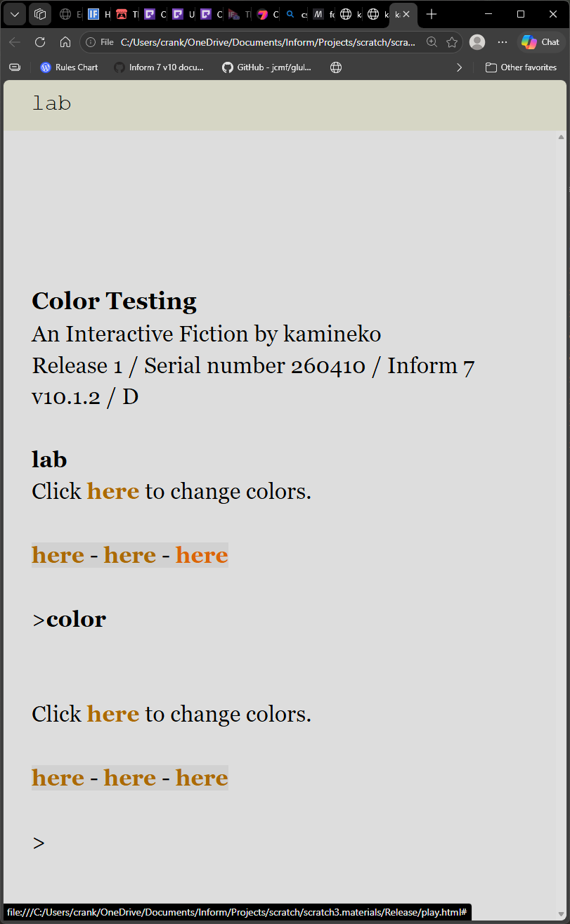The image size is (570, 924).
Task: Refresh the current page
Action: pos(40,42)
